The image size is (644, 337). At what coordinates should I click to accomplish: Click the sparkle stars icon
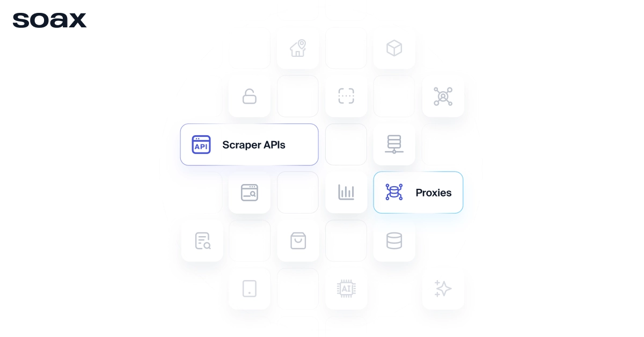pyautogui.click(x=443, y=289)
